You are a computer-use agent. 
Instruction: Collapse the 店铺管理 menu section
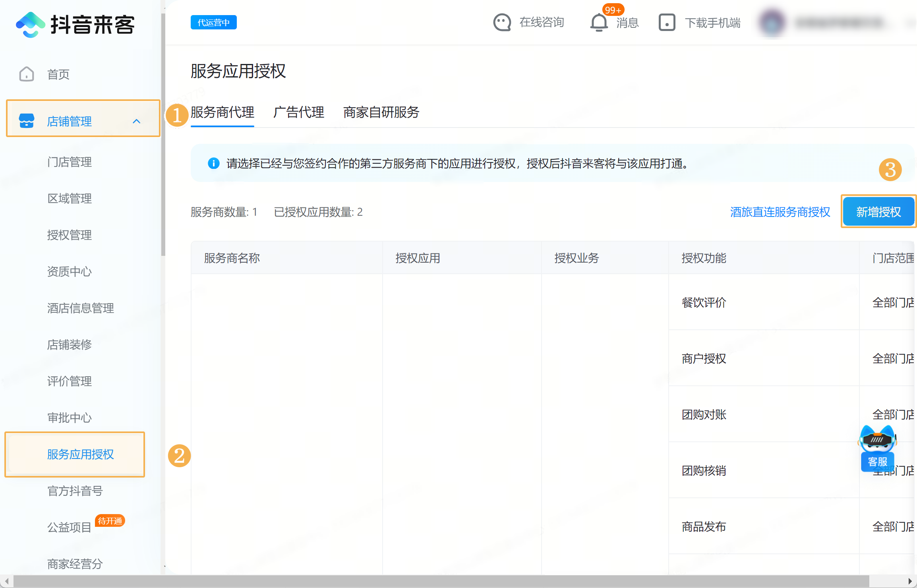(x=137, y=121)
